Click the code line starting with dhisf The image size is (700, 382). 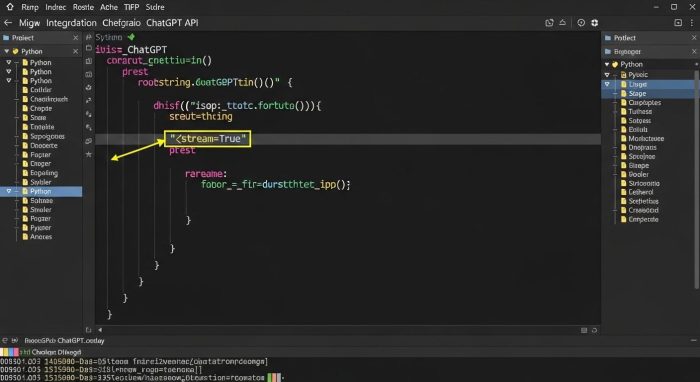click(238, 106)
